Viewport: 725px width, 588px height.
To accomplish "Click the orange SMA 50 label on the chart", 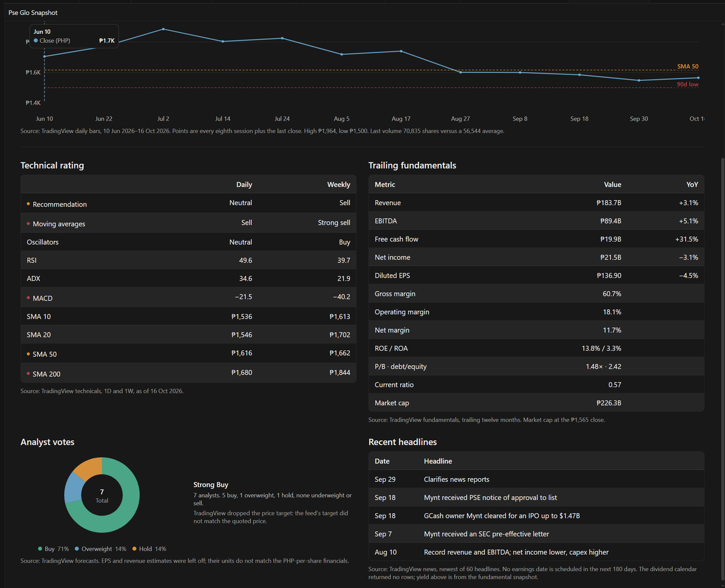I will (x=688, y=66).
